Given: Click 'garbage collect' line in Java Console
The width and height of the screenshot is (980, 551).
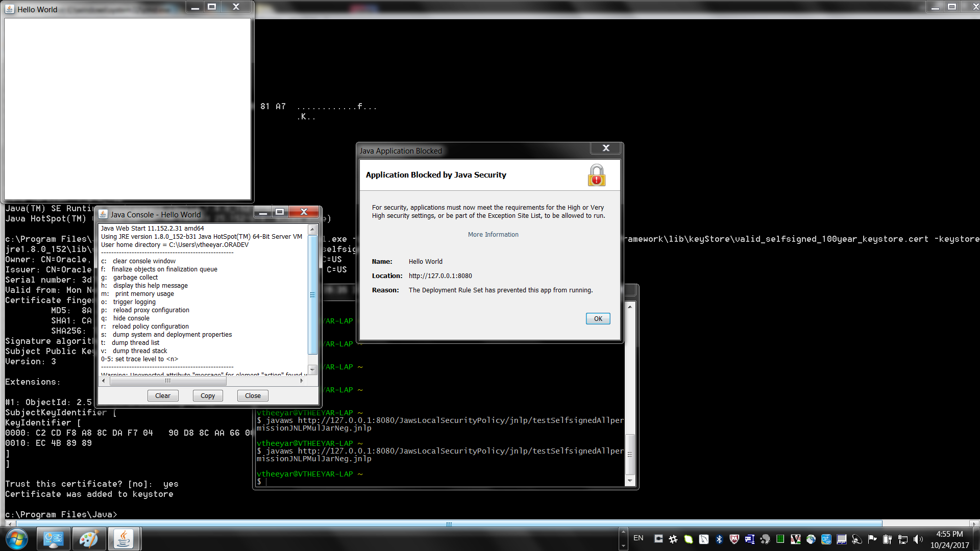Looking at the screenshot, I should click(x=135, y=278).
